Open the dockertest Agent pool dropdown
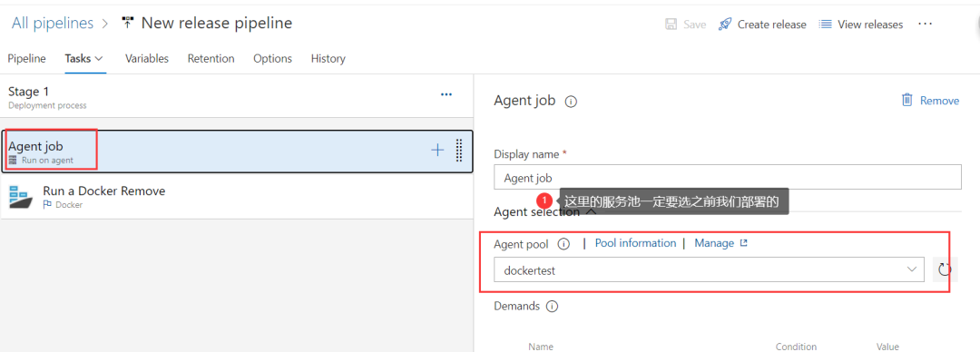This screenshot has height=352, width=980. click(x=709, y=269)
